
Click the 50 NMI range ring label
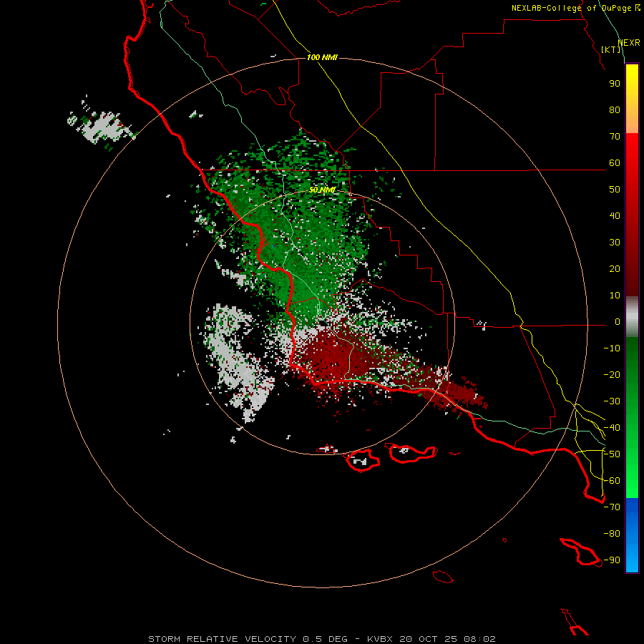322,190
